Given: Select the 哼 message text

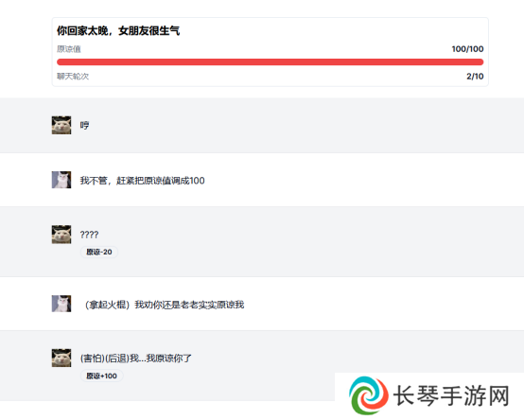Looking at the screenshot, I should click(x=84, y=125).
